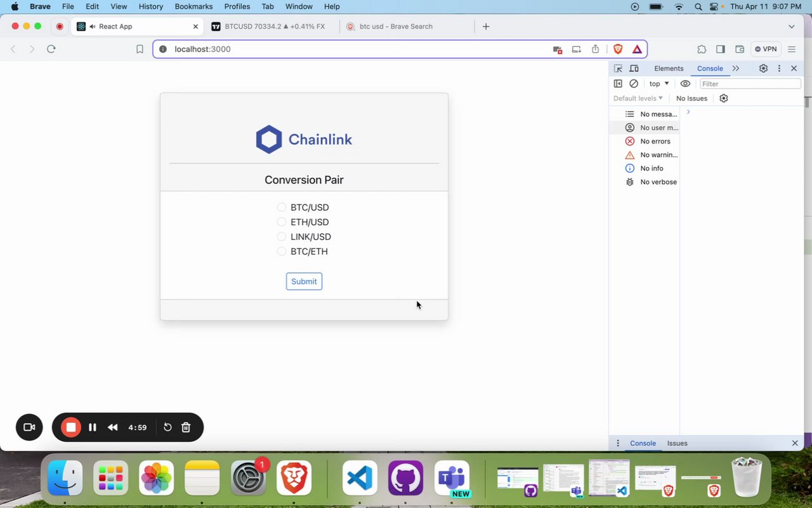Image resolution: width=812 pixels, height=508 pixels.
Task: Open DevTools three-dot customize menu
Action: point(779,69)
